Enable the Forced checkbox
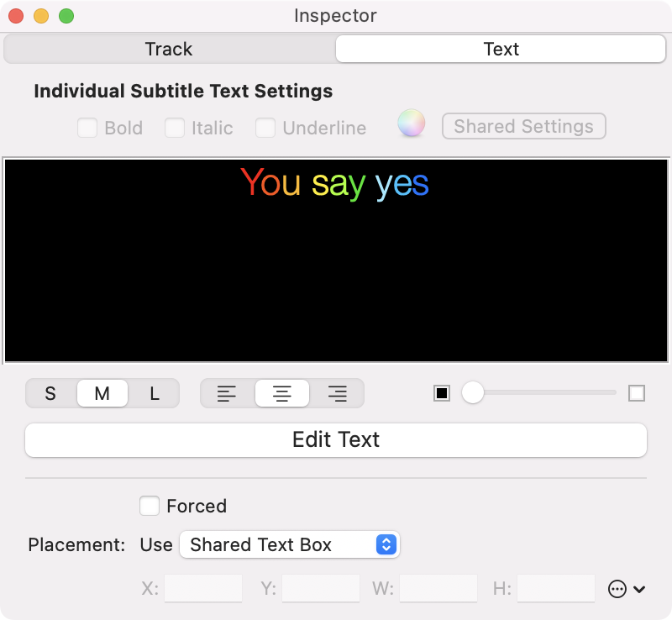 (x=150, y=506)
